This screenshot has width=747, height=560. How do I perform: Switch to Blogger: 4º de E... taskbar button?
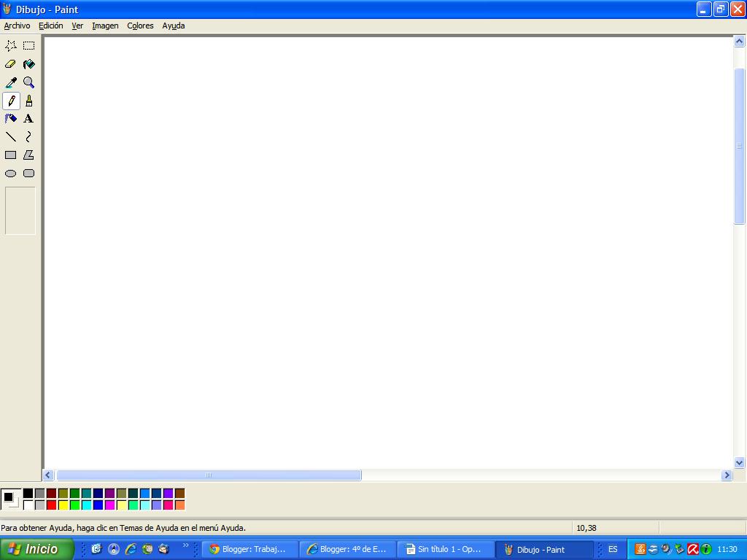(x=348, y=550)
